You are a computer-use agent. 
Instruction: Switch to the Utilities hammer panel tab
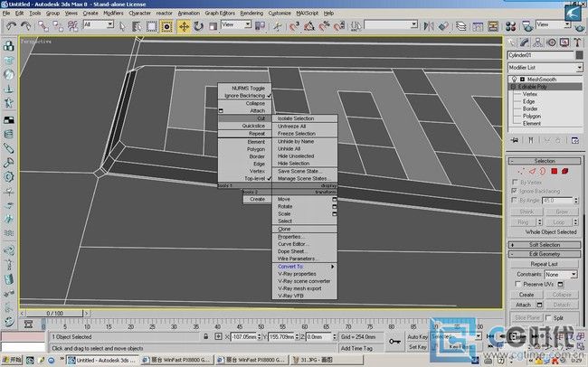pos(577,42)
